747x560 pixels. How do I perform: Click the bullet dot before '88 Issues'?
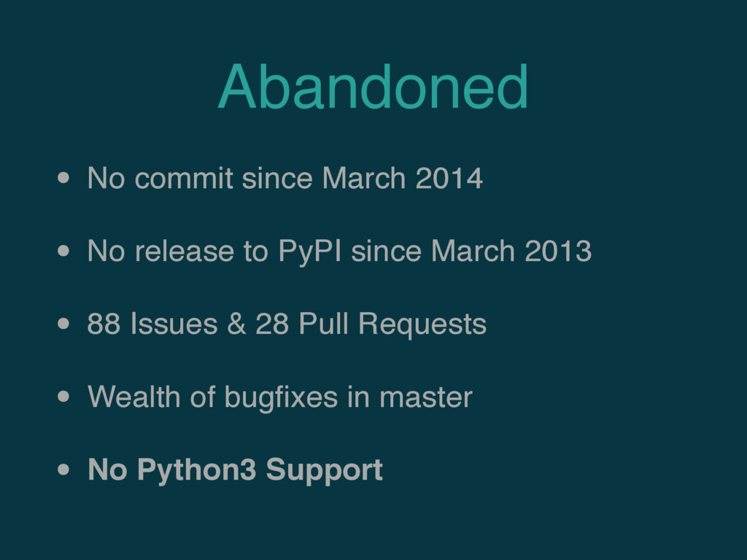point(63,324)
